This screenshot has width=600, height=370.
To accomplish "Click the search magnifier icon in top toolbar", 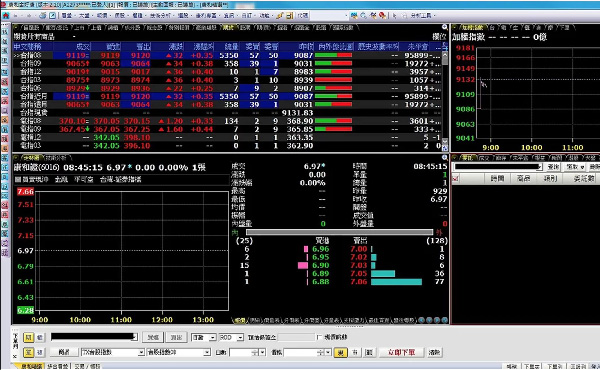I will point(363,16).
